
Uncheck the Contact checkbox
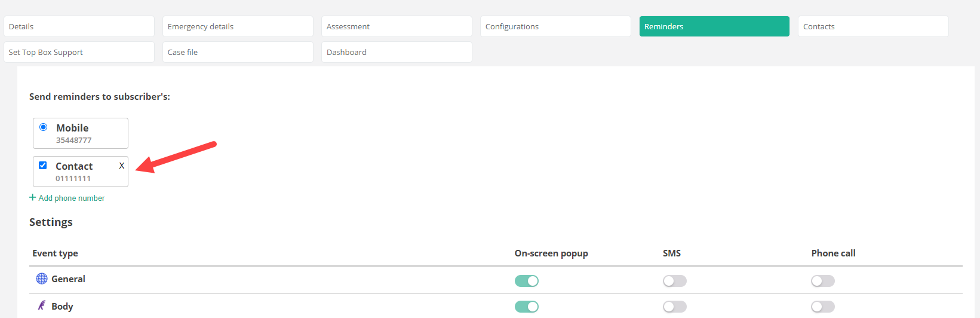pyautogui.click(x=43, y=166)
